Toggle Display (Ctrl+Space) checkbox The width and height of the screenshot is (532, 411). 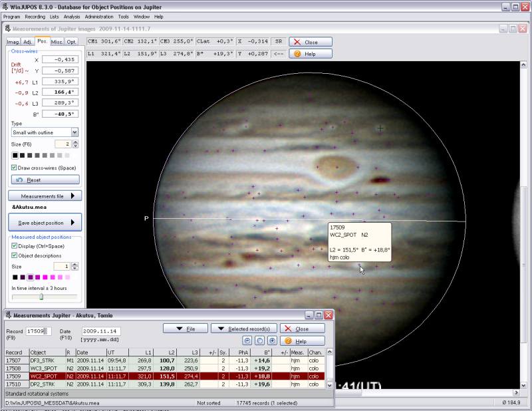14,245
